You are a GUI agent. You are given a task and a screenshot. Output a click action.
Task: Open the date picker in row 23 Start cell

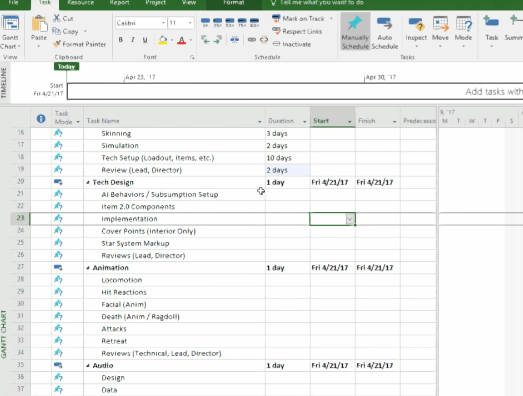(350, 219)
